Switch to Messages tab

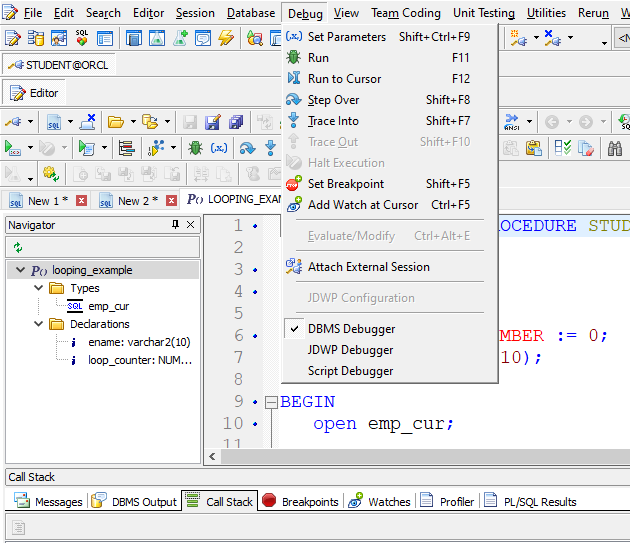pos(48,501)
